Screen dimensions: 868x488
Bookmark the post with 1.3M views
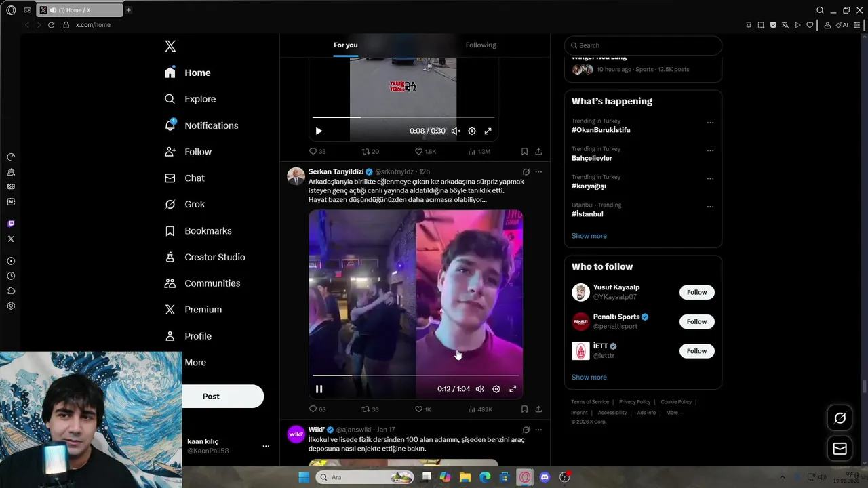click(524, 152)
